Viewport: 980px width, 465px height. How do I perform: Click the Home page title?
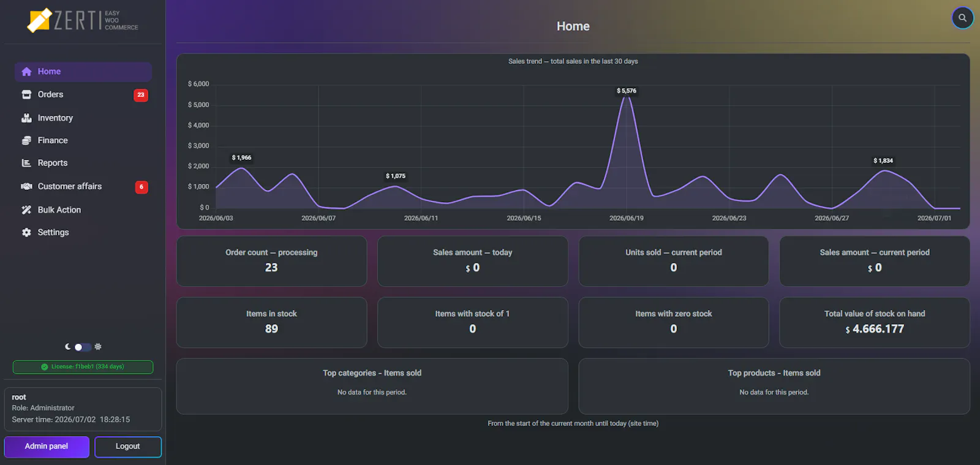573,26
